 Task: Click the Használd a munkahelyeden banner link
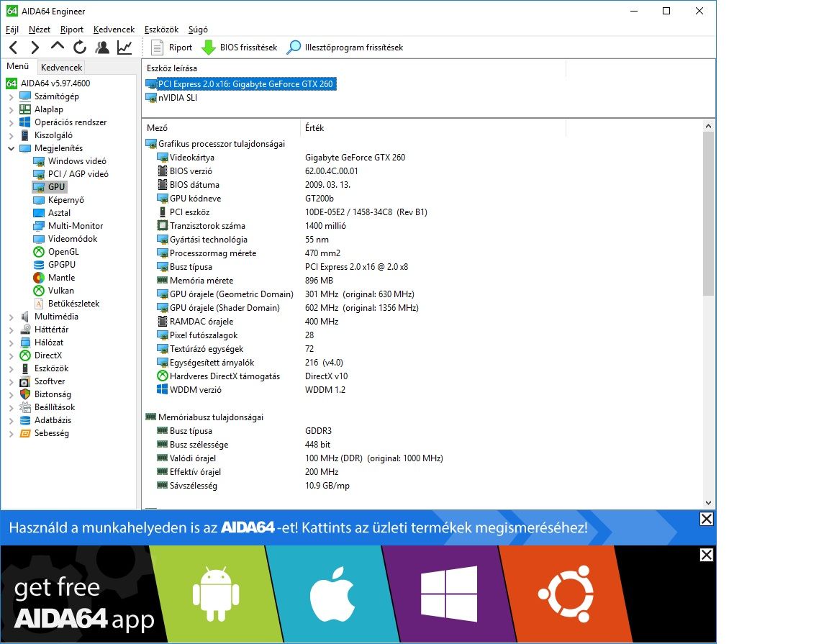point(298,527)
